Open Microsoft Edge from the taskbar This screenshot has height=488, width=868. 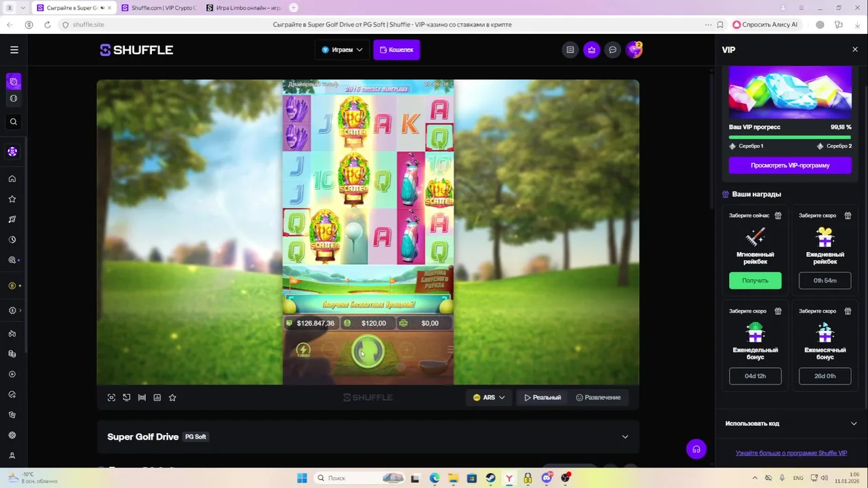(x=434, y=478)
